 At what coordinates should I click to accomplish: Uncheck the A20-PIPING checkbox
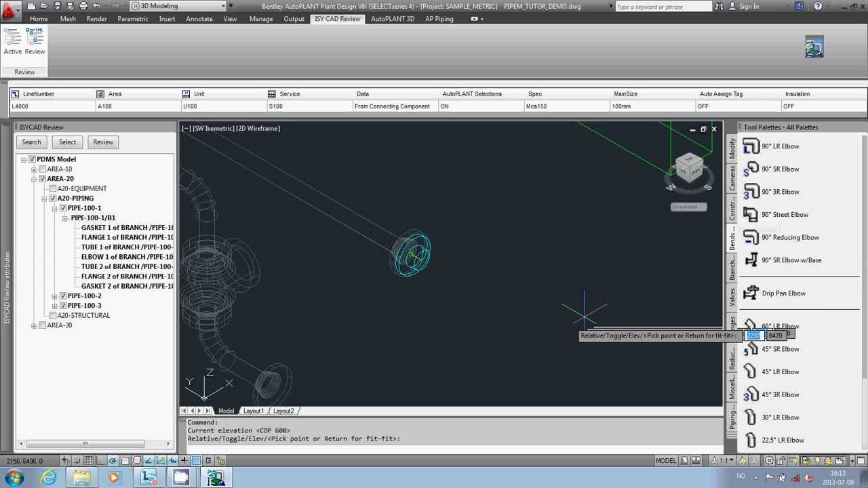(x=52, y=199)
